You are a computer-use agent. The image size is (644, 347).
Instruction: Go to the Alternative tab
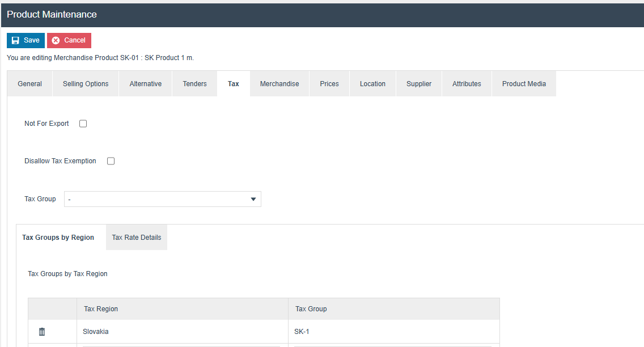[146, 84]
